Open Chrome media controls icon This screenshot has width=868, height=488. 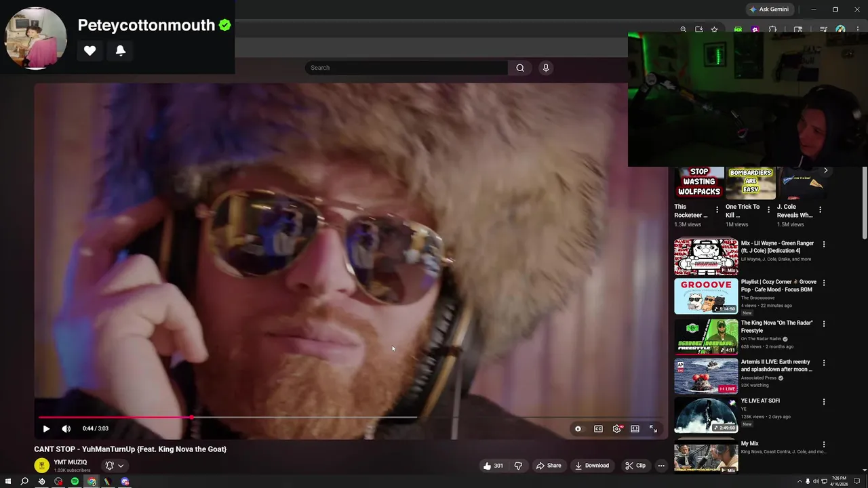[x=823, y=29]
